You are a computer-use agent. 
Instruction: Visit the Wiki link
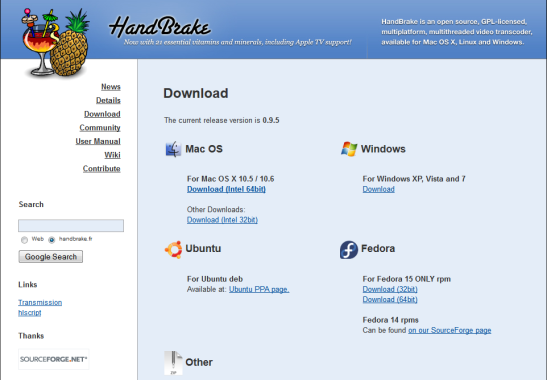(x=112, y=155)
